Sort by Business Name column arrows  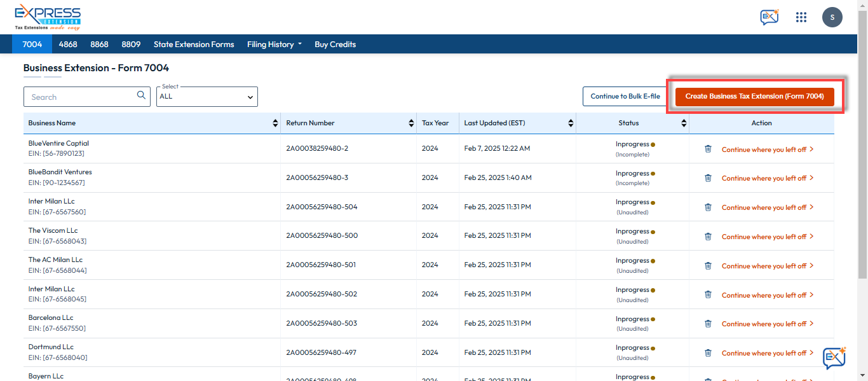pyautogui.click(x=275, y=123)
